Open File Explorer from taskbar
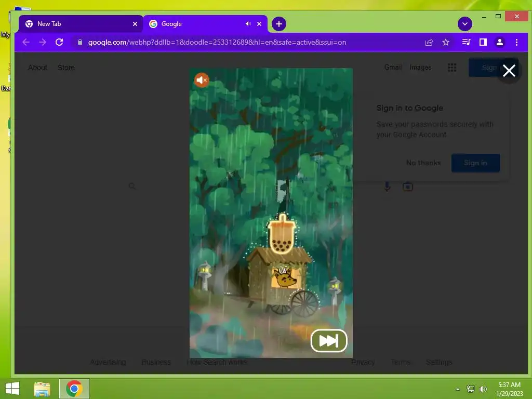 [42, 389]
